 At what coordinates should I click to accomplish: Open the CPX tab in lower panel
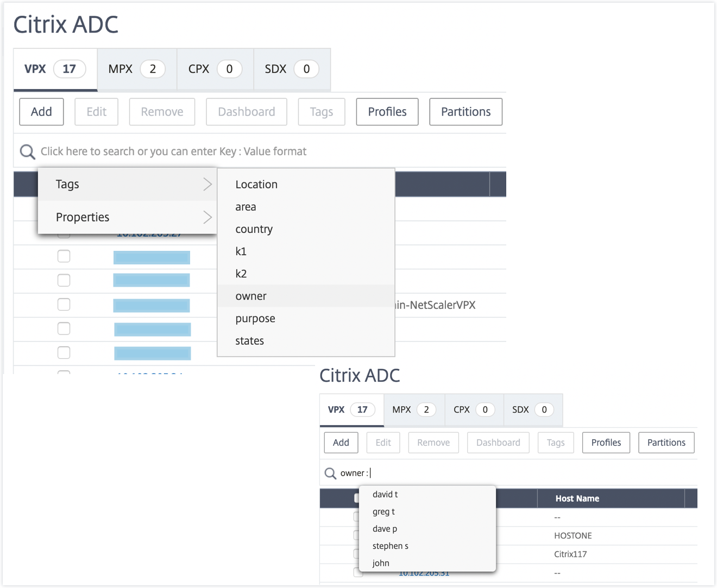[474, 410]
